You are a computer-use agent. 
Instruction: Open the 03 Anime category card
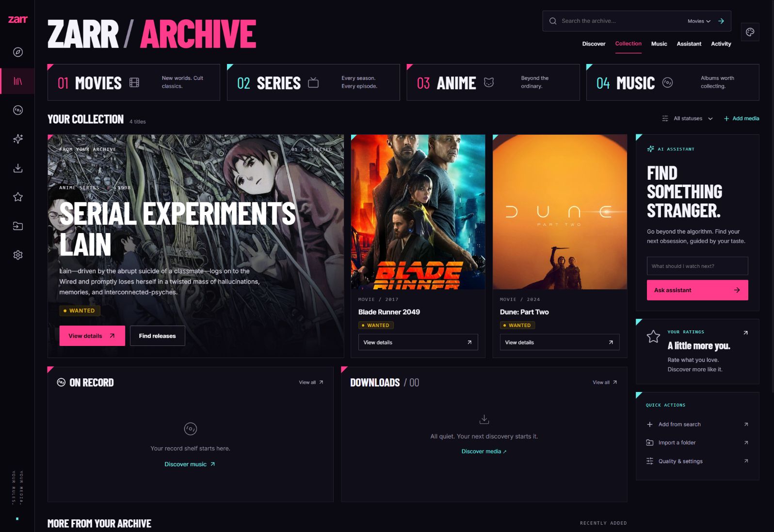pos(493,82)
